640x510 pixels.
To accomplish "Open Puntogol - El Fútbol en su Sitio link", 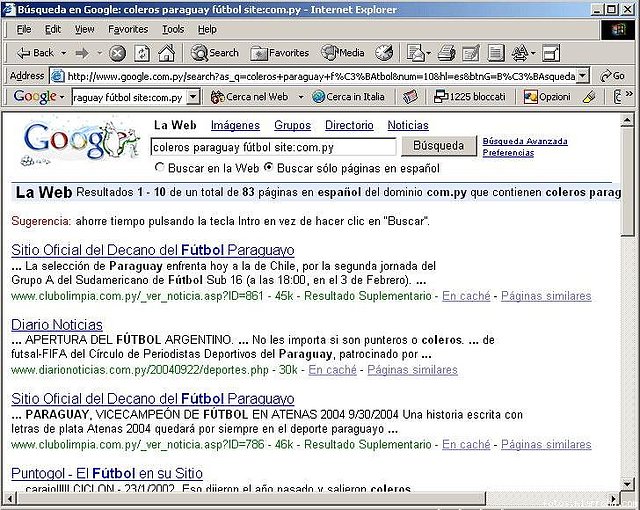I will [x=107, y=473].
